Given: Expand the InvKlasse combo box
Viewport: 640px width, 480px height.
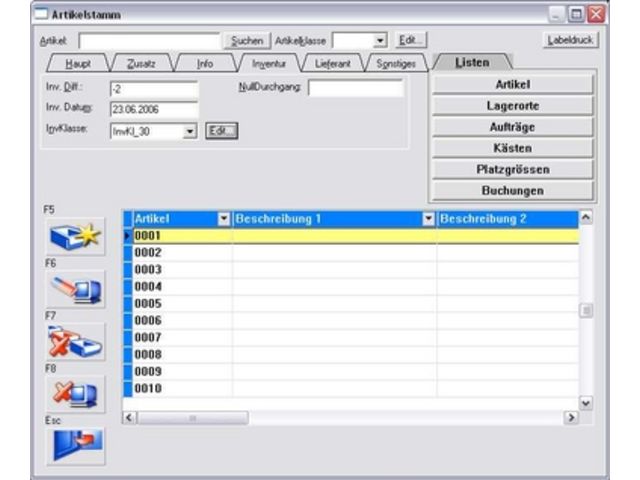Looking at the screenshot, I should coord(190,130).
